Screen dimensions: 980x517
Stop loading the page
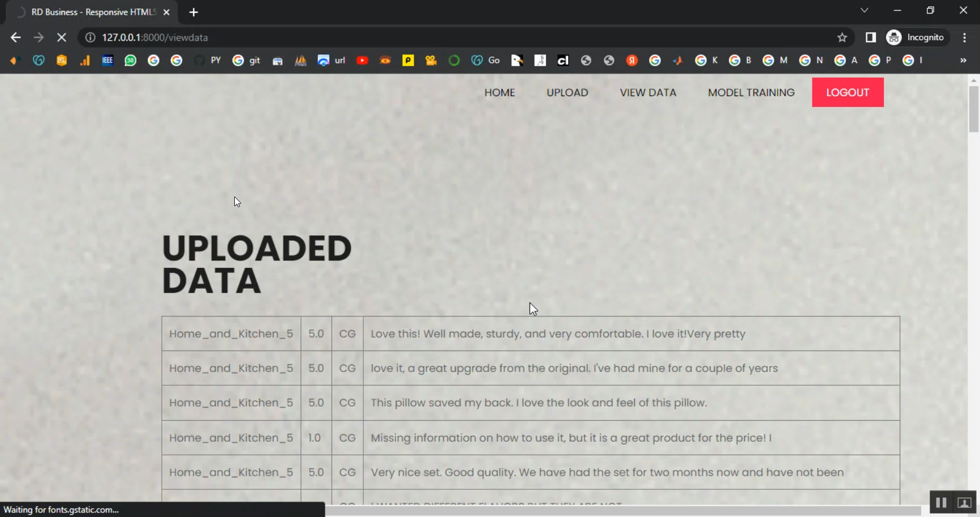62,37
